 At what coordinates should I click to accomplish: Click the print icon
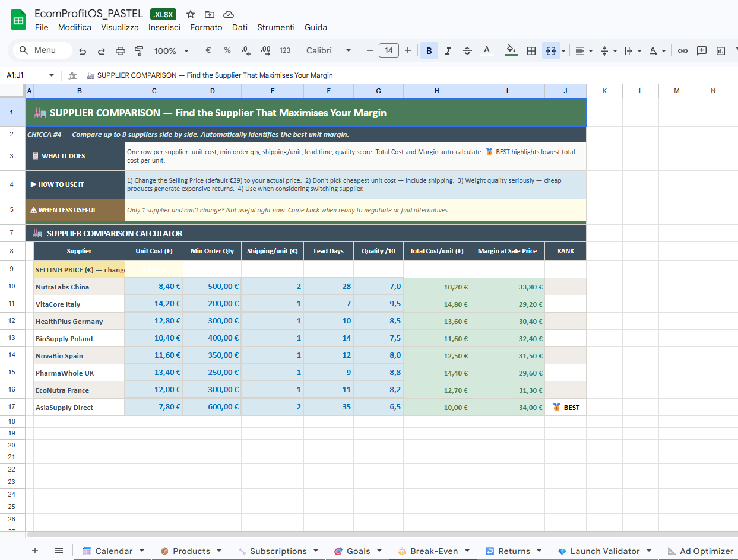[121, 51]
